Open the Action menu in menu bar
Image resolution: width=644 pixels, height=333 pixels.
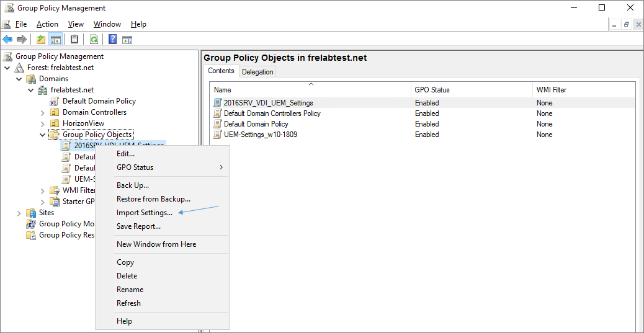[47, 24]
